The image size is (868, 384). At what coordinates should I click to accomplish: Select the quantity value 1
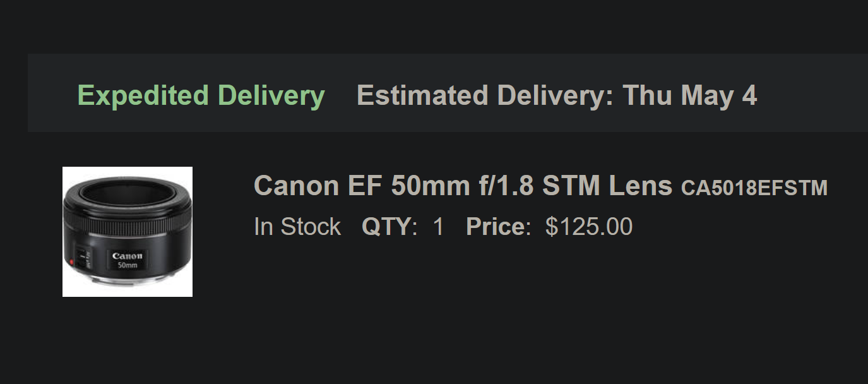coord(438,227)
